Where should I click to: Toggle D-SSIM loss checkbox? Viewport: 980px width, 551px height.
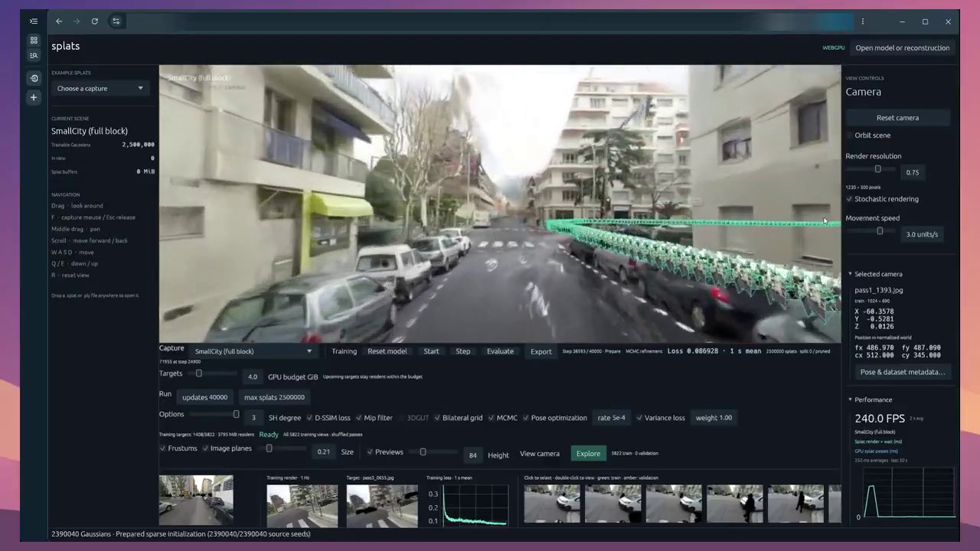(x=309, y=418)
